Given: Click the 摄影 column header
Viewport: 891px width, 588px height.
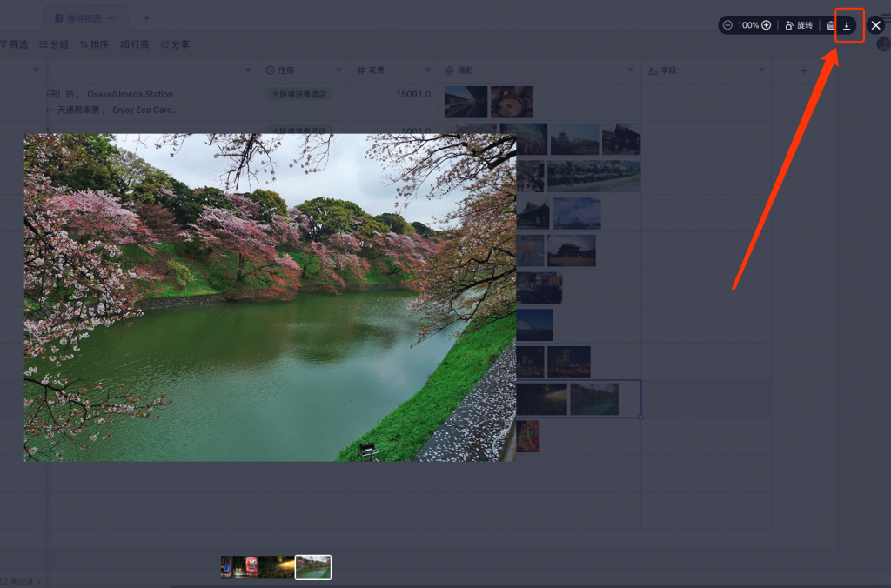Looking at the screenshot, I should pyautogui.click(x=539, y=70).
